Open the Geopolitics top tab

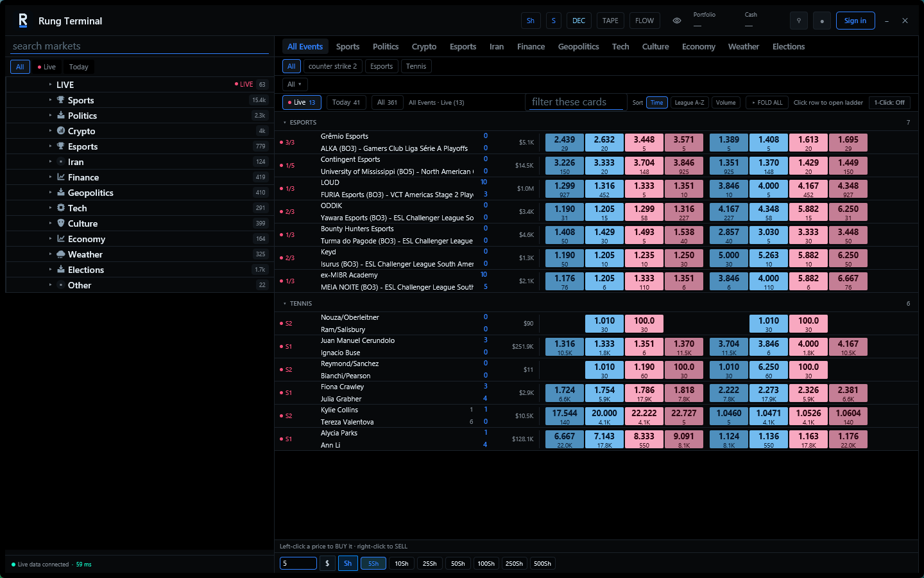click(578, 46)
